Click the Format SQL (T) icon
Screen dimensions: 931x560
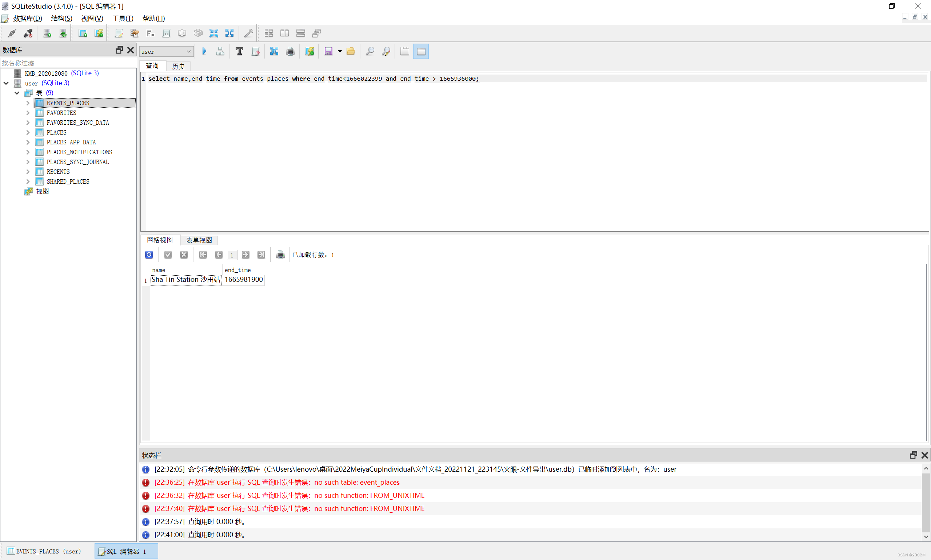pos(239,51)
